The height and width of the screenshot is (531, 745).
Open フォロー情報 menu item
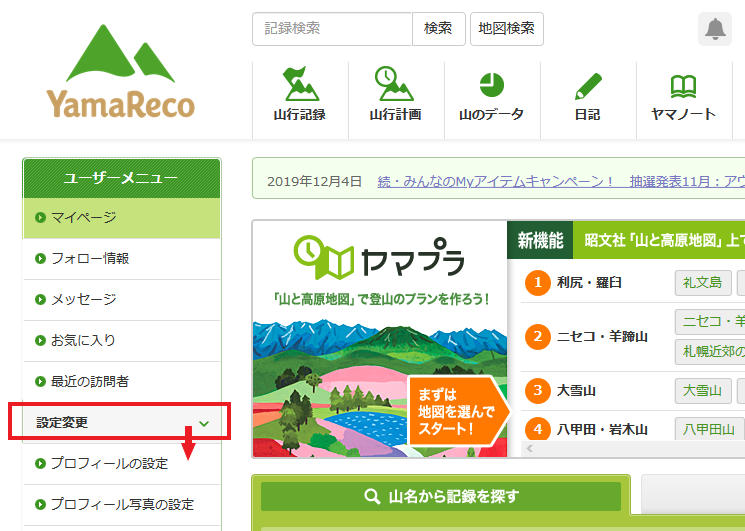point(122,259)
